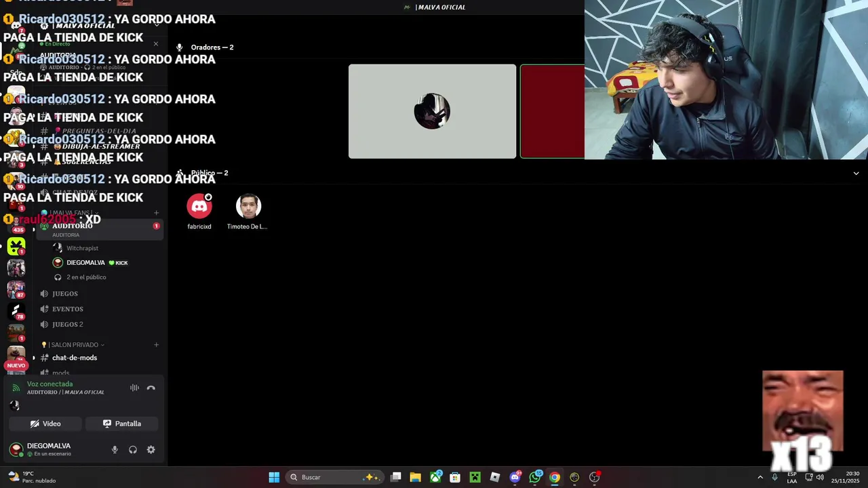868x488 pixels.
Task: Switch to Discord on taskbar
Action: [x=515, y=477]
